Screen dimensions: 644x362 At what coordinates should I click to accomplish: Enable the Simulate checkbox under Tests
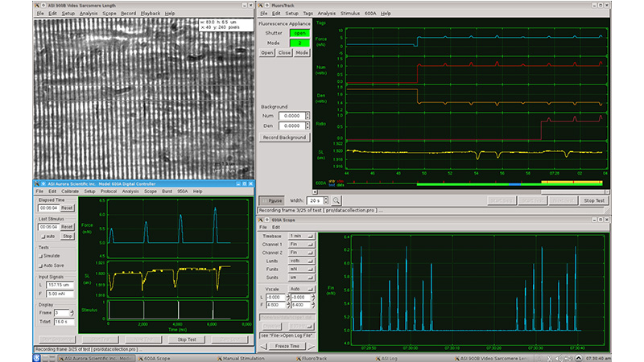[x=41, y=256]
